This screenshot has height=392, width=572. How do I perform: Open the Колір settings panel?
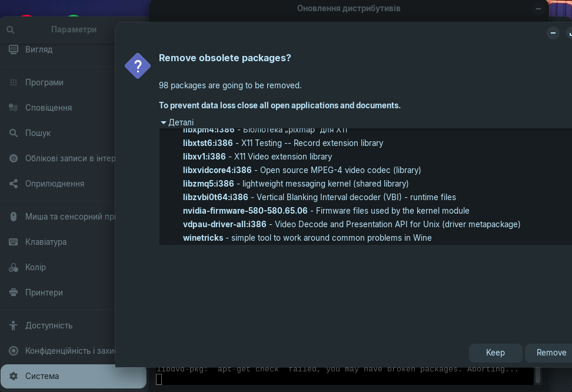35,267
